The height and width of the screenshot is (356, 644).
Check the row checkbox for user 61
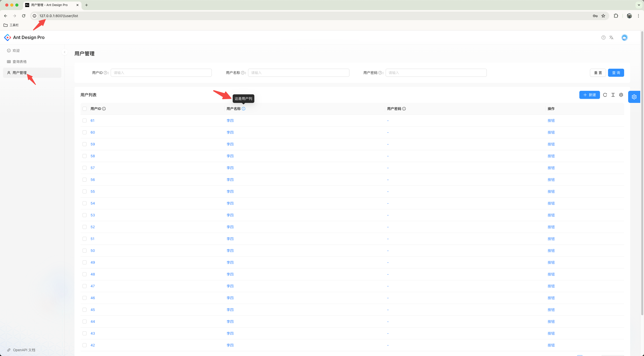(85, 121)
